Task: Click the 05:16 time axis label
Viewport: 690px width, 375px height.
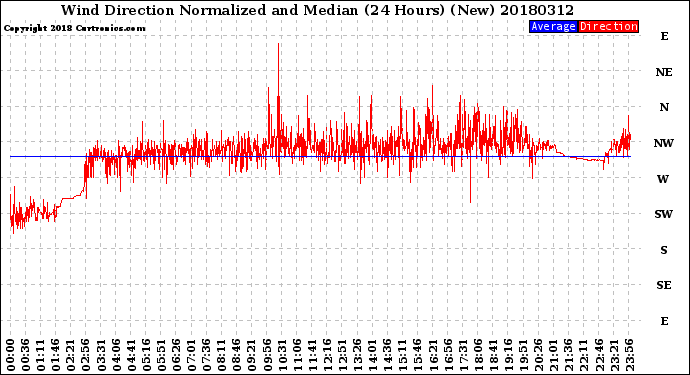Action: 147,355
